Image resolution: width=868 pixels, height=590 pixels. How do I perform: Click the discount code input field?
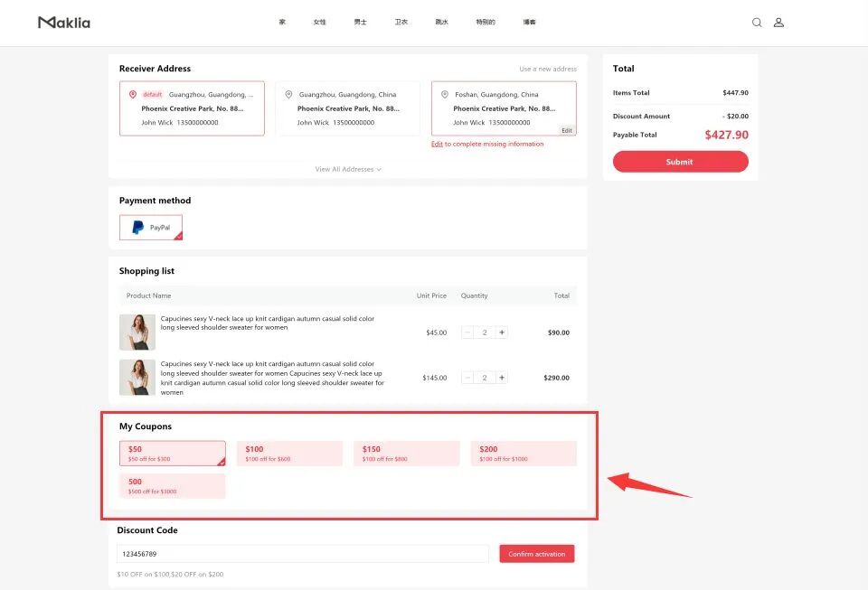click(x=303, y=554)
